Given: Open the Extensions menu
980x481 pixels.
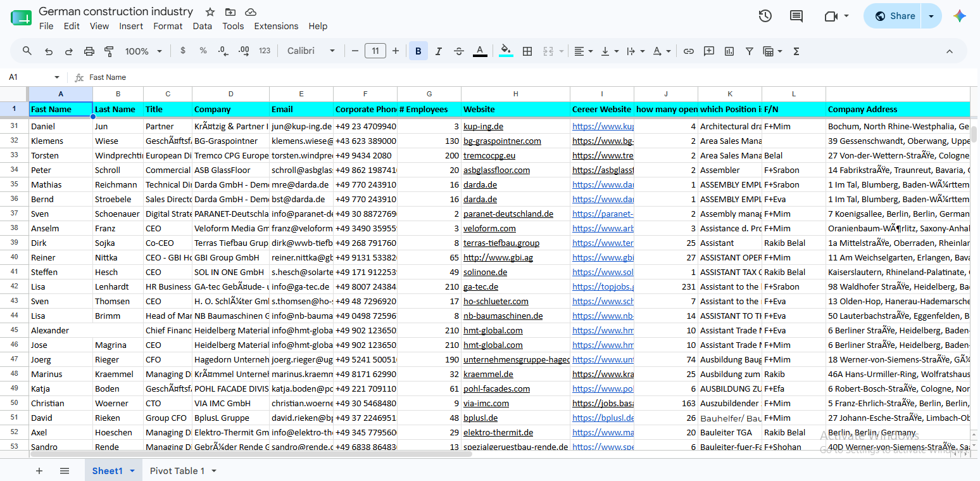Looking at the screenshot, I should [276, 26].
